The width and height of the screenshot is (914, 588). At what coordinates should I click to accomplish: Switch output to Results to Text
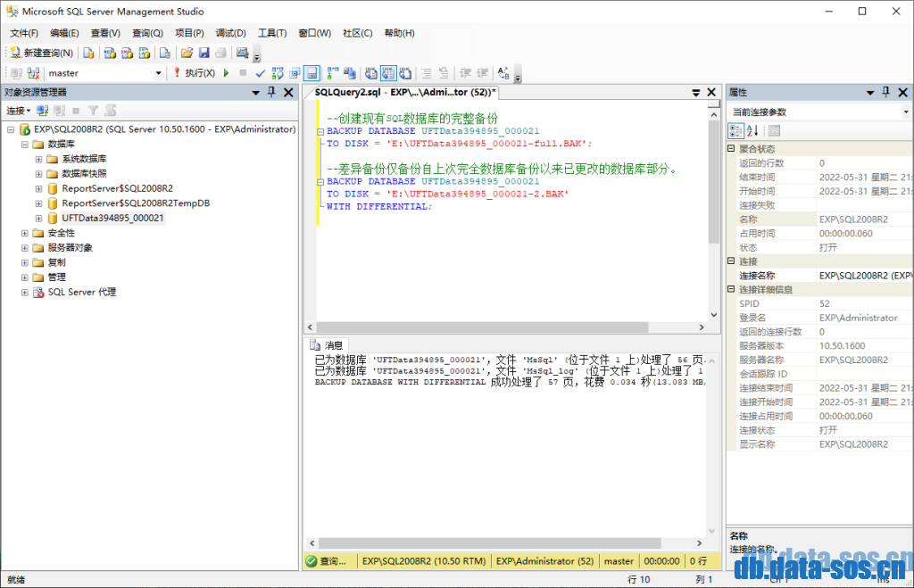coord(370,73)
